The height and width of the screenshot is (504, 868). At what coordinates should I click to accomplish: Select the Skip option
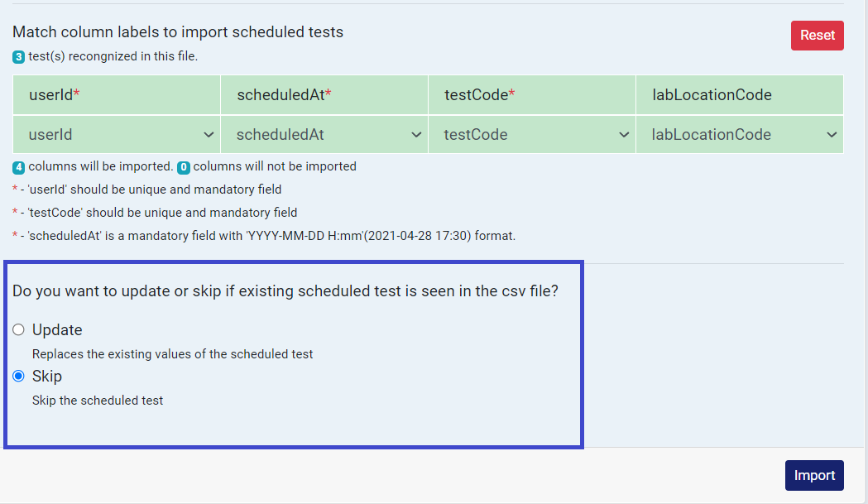[x=18, y=376]
